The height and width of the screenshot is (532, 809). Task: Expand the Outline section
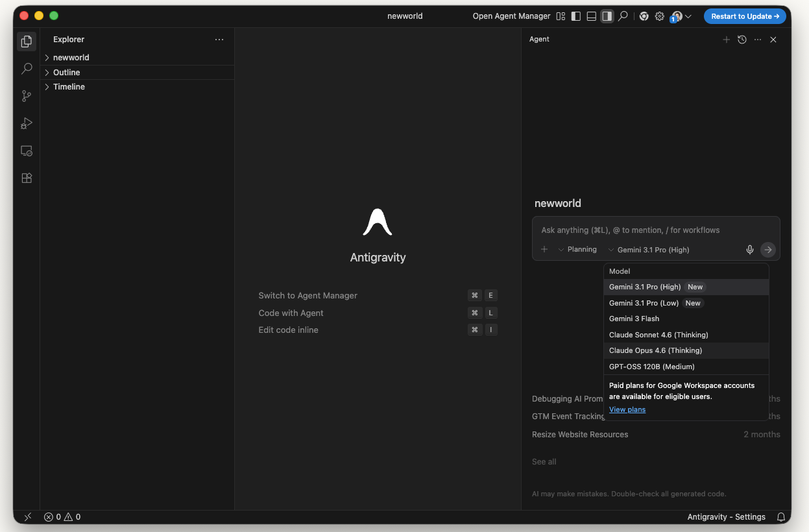[x=66, y=73]
